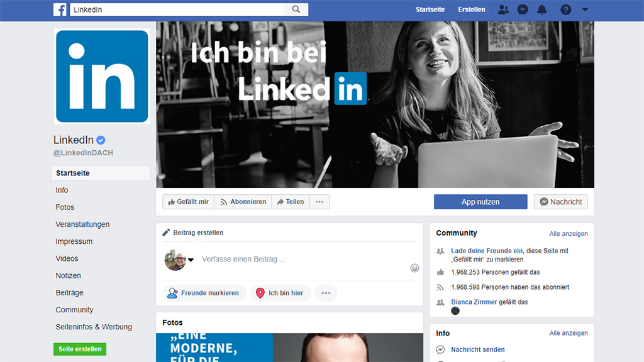Select Veranstaltungen in the page sidebar
This screenshot has height=362, width=644.
[82, 224]
